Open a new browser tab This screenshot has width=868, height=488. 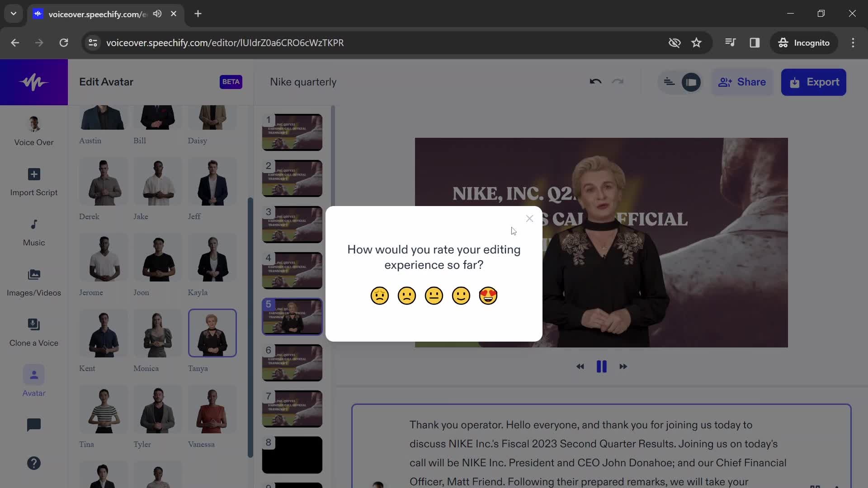[198, 14]
